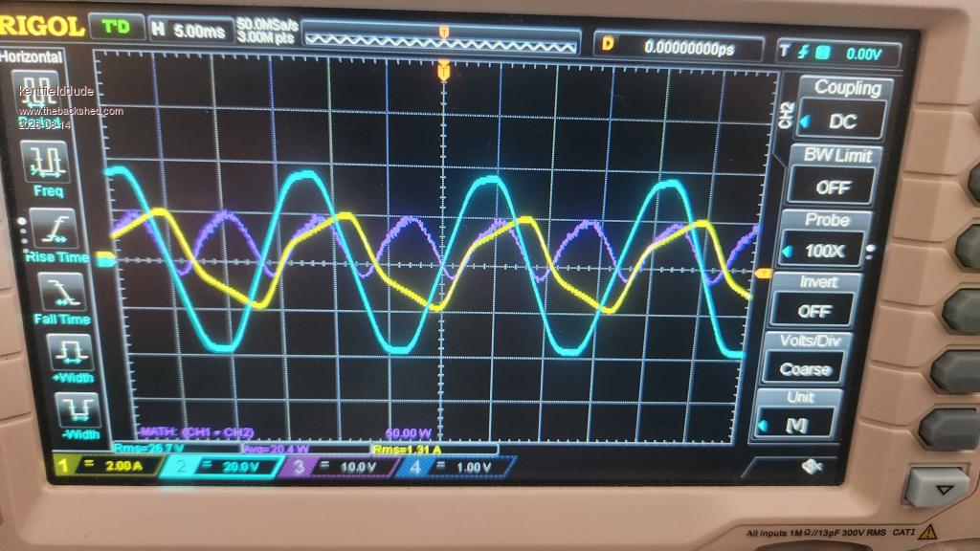The height and width of the screenshot is (551, 980).
Task: Click the menu page down arrow button
Action: [940, 487]
